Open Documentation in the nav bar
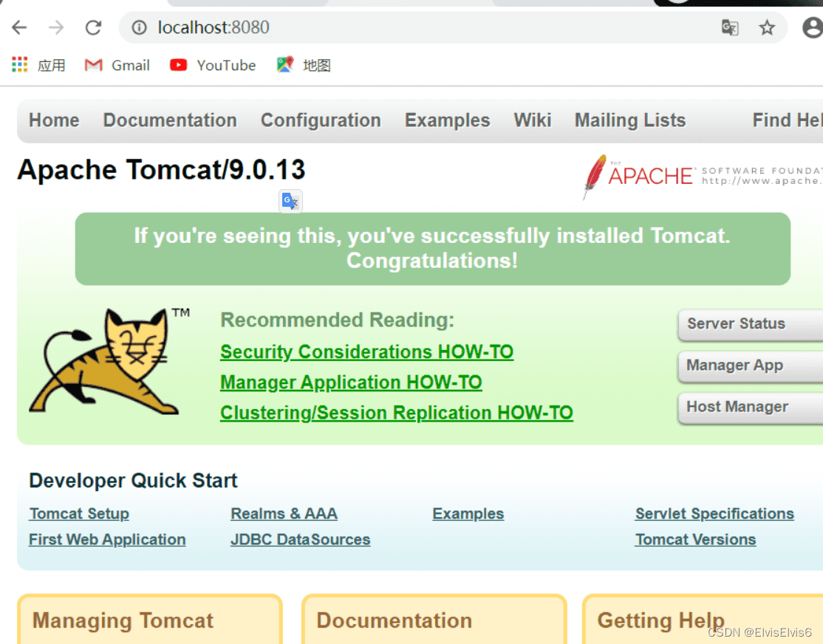 (170, 120)
